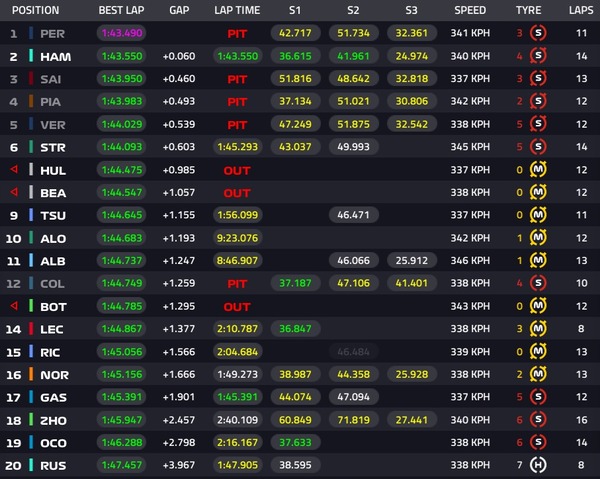Click the red triangle beside BOT
This screenshot has width=600, height=479.
tap(13, 305)
